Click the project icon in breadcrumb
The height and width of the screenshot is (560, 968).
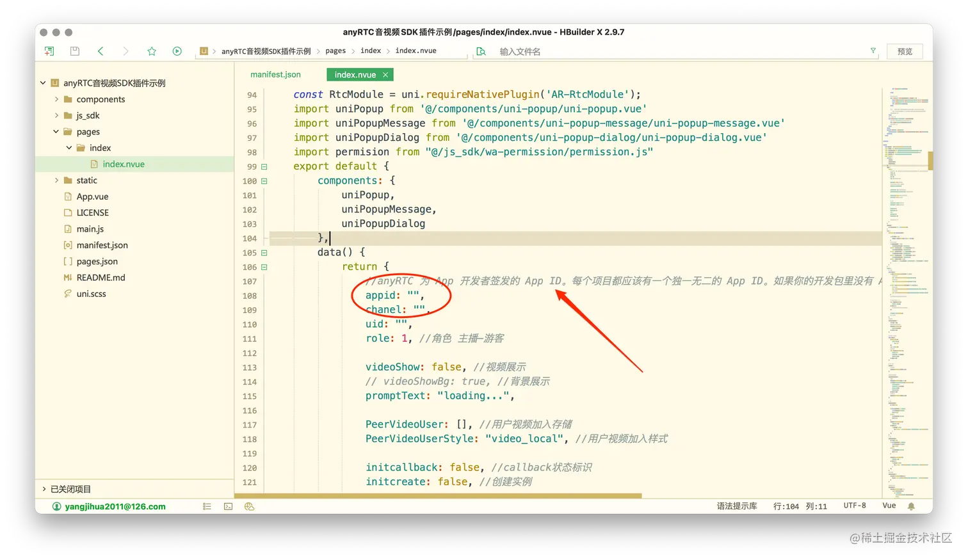[x=204, y=51]
